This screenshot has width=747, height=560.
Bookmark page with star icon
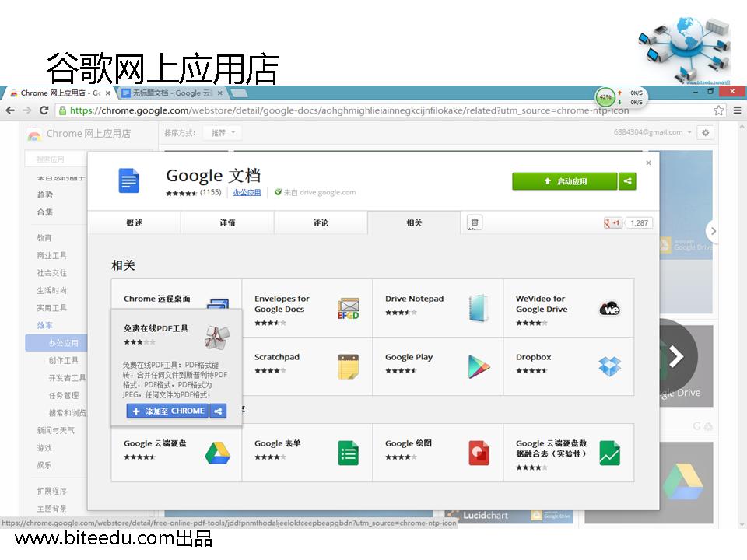click(x=718, y=110)
